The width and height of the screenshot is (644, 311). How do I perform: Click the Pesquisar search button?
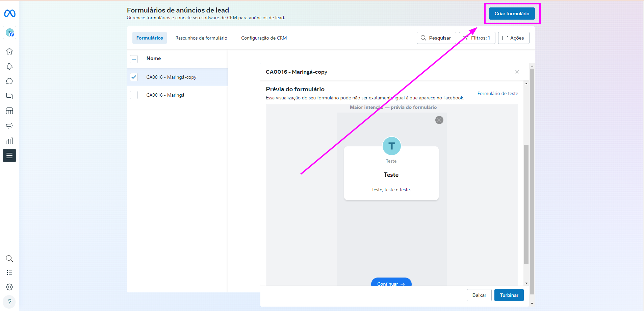point(436,38)
